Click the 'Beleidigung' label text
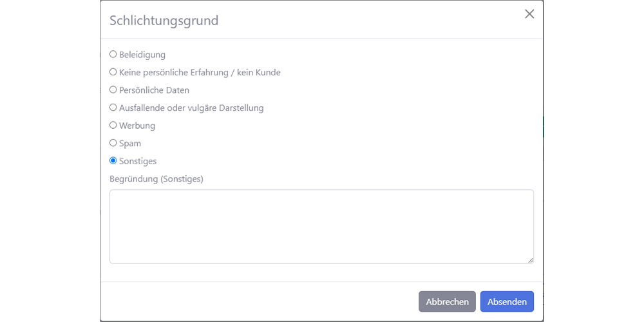644x322 pixels. (x=142, y=55)
